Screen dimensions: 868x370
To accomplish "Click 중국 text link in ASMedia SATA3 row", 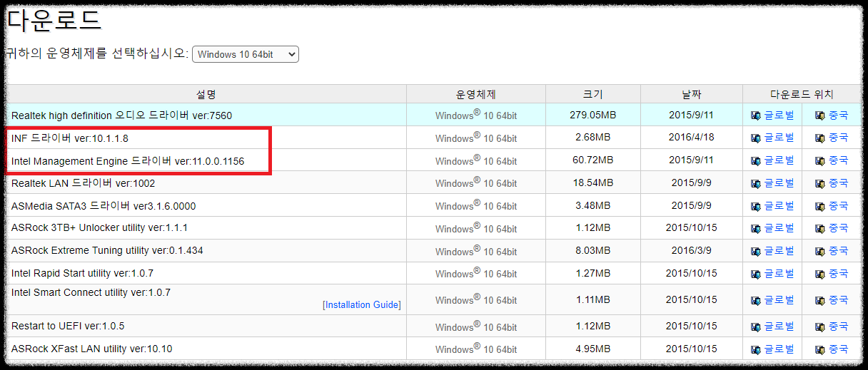I will [x=838, y=206].
